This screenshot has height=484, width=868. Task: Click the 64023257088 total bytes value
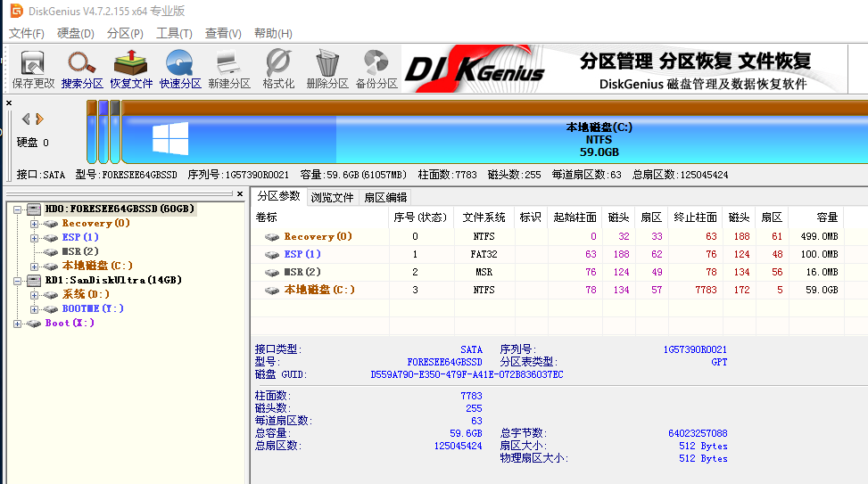pos(698,434)
